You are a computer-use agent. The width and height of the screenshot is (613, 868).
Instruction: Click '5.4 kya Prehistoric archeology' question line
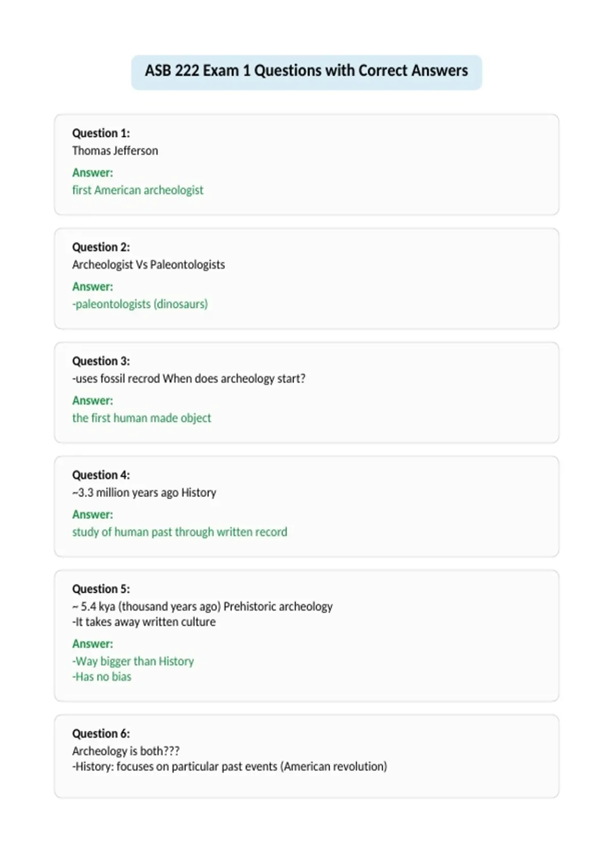[202, 606]
